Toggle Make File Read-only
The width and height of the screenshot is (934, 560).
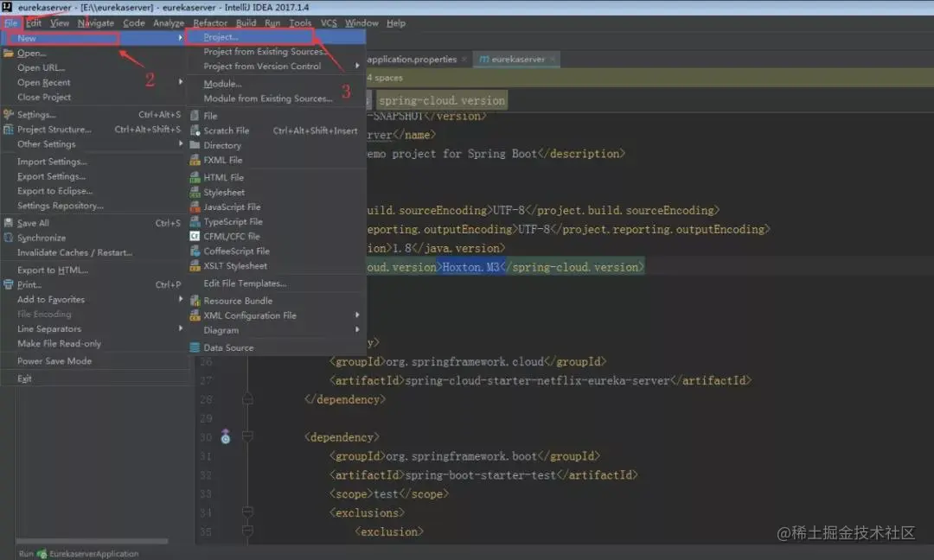click(x=59, y=343)
